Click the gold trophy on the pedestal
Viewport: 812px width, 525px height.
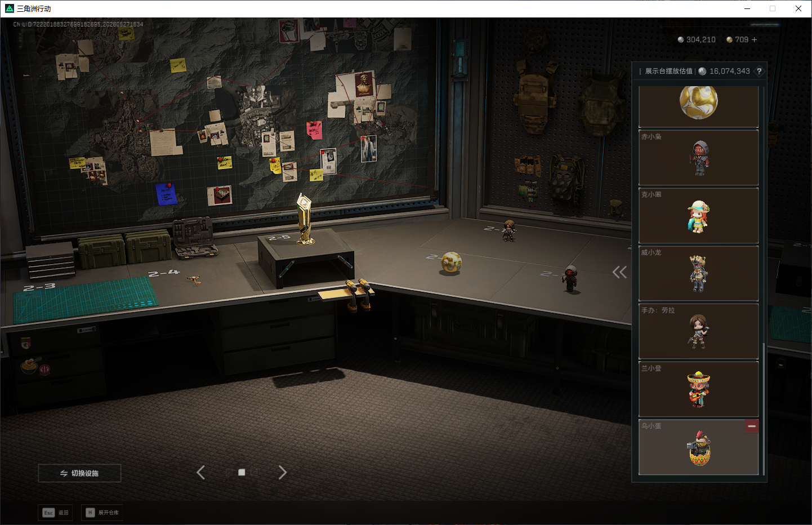[305, 219]
